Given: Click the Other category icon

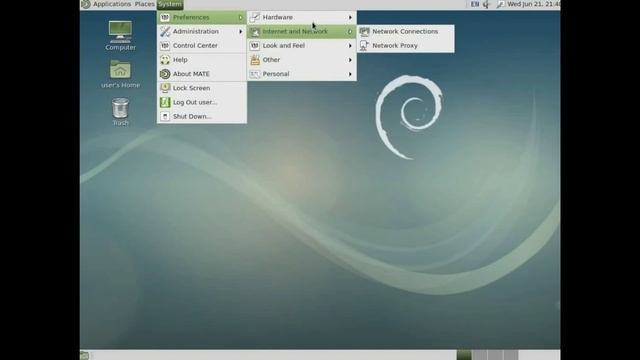Looking at the screenshot, I should tap(255, 60).
